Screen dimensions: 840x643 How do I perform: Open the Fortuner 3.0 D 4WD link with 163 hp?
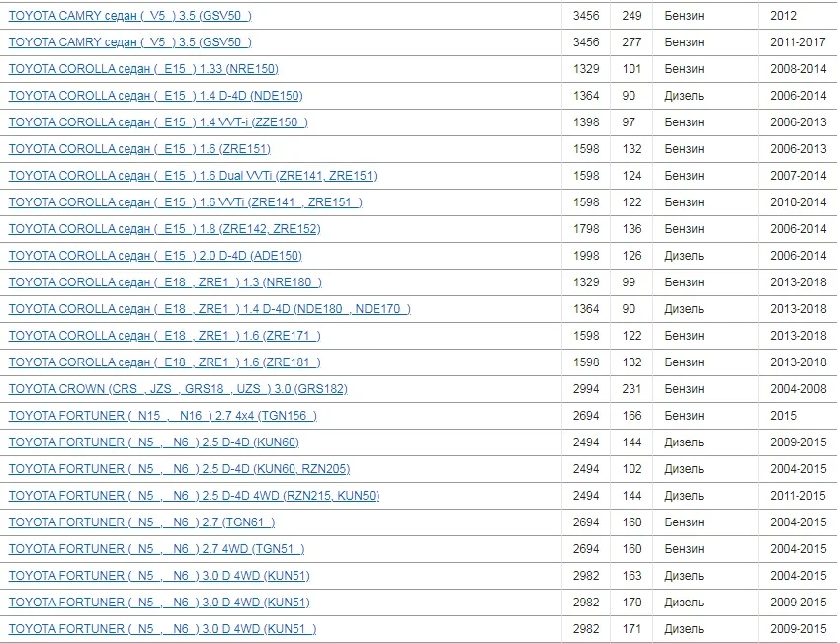(159, 576)
